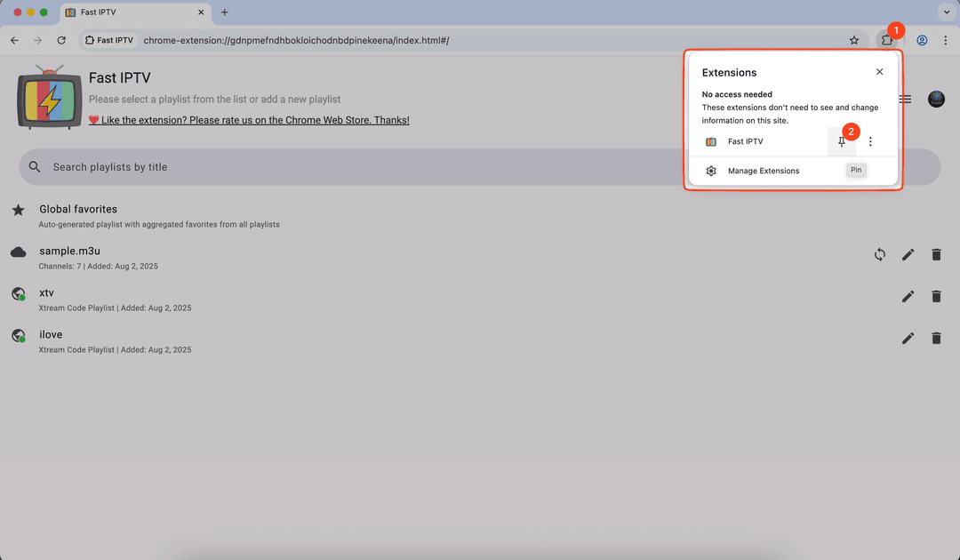Click the Fast IPTV site info chip
This screenshot has width=960, height=560.
109,40
